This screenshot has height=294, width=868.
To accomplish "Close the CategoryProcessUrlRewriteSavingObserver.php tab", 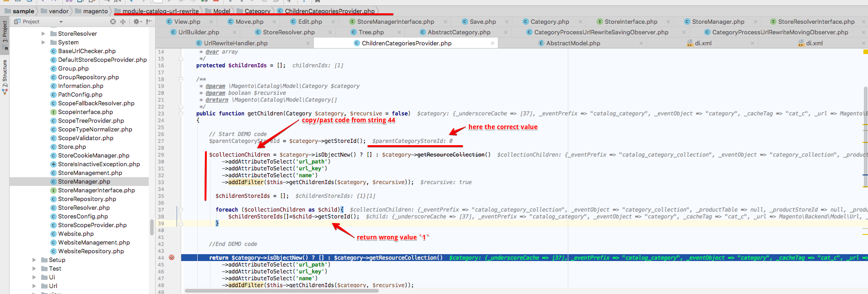I will tap(684, 32).
